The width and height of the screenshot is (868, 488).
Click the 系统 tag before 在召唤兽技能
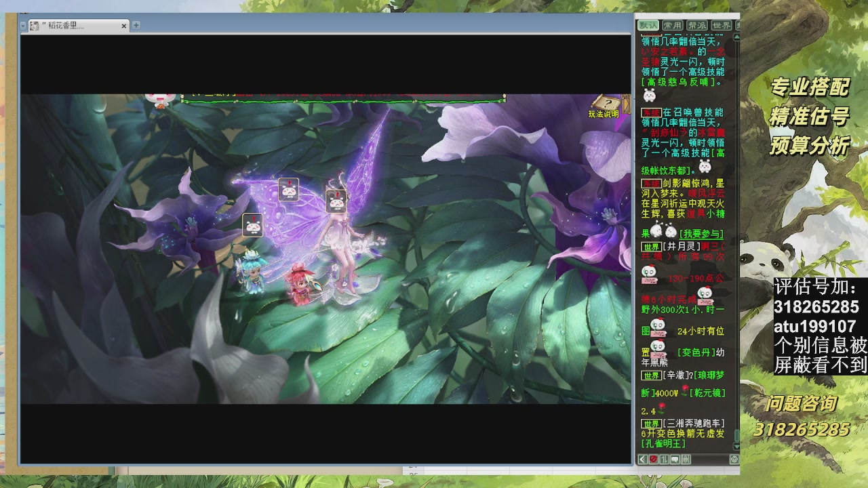point(651,113)
